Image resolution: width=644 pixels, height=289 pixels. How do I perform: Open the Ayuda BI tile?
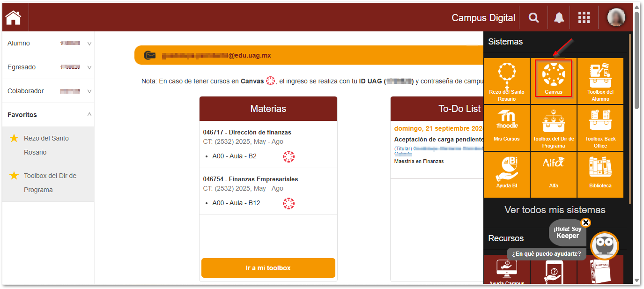coord(507,174)
